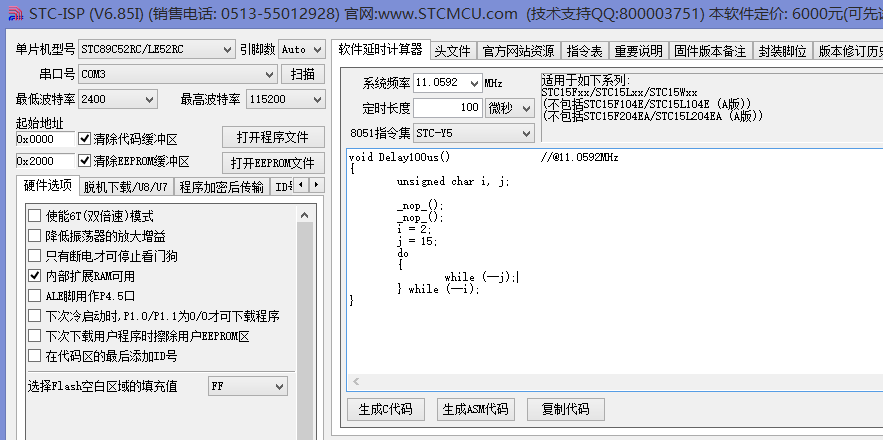Click 打开EEPROM文件 button
Screen dimensions: 883x440
pos(273,163)
